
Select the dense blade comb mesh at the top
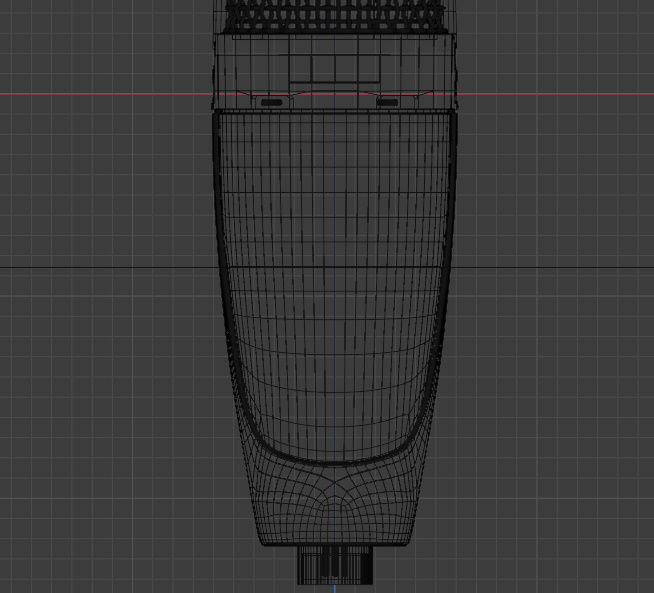[x=335, y=16]
